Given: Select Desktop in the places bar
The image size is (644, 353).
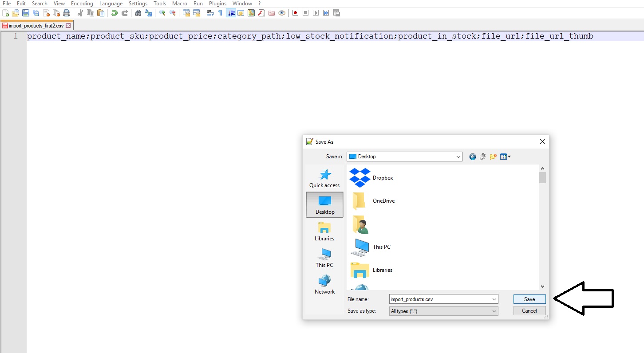Looking at the screenshot, I should click(x=324, y=204).
